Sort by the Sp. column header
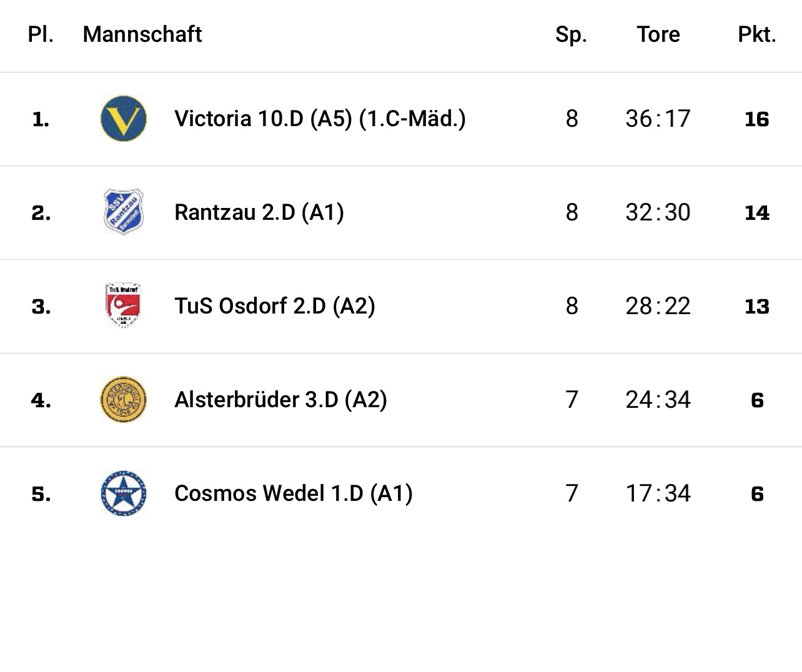This screenshot has height=672, width=802. point(572,35)
